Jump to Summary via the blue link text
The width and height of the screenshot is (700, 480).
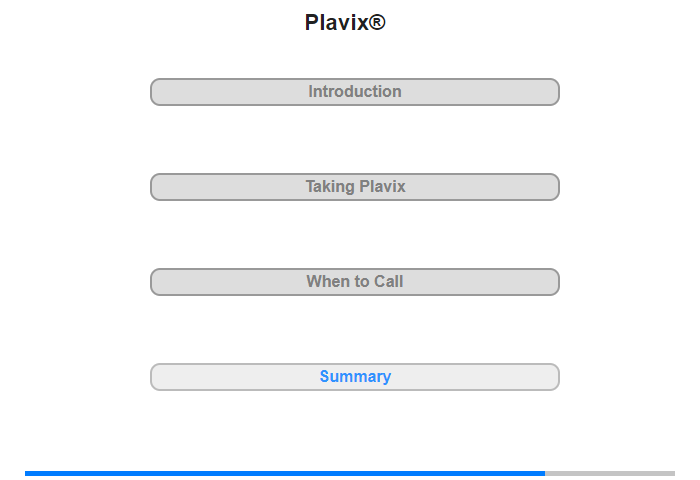355,377
